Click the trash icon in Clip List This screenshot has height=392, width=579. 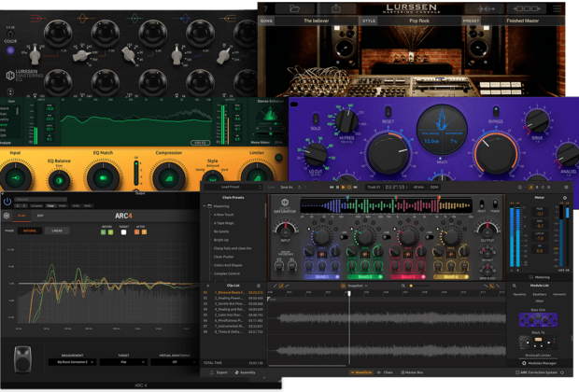259,286
